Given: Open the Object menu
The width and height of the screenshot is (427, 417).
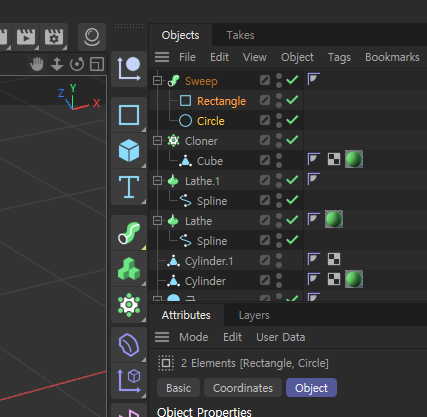Looking at the screenshot, I should (x=297, y=57).
